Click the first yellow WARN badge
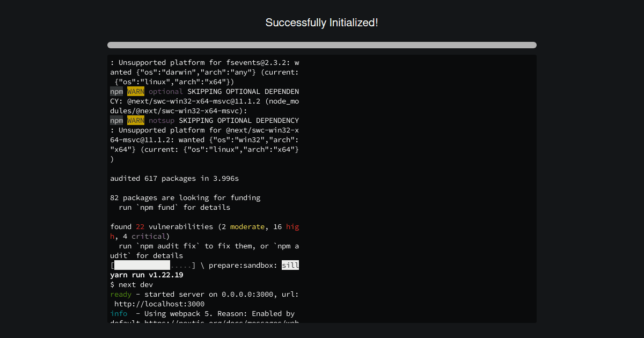The image size is (644, 338). point(136,91)
